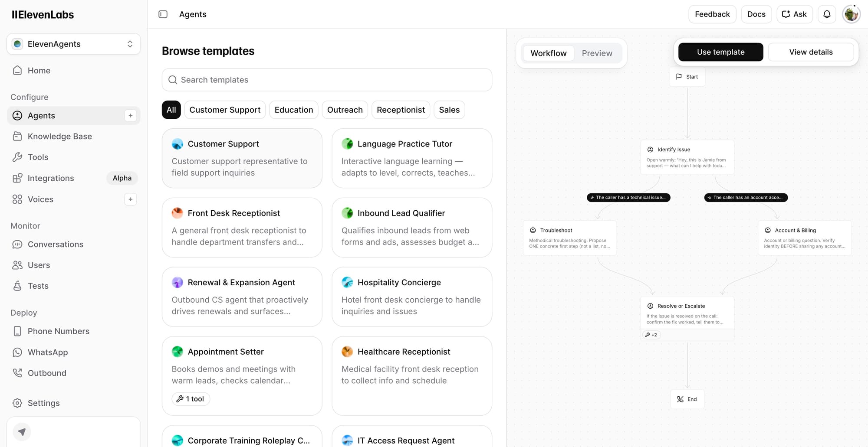Keep Workflow view selected
868x447 pixels.
(x=548, y=53)
